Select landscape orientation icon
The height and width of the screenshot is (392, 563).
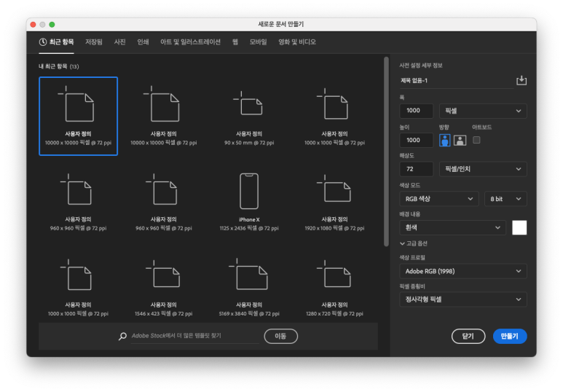click(x=460, y=140)
